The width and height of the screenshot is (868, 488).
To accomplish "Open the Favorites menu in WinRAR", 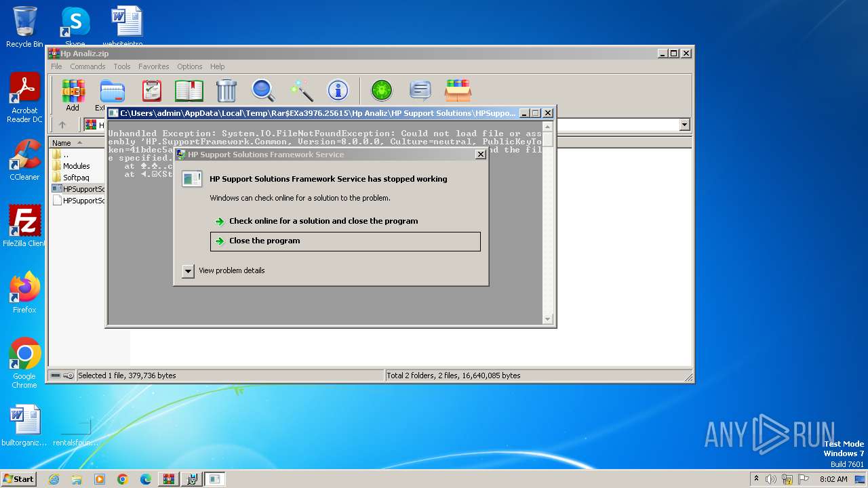I will 154,66.
